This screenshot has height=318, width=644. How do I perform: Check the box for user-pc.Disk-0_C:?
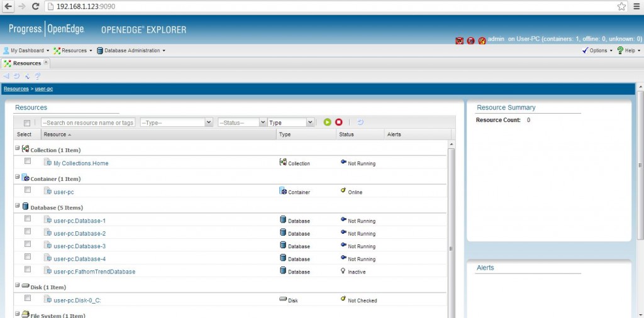click(28, 299)
